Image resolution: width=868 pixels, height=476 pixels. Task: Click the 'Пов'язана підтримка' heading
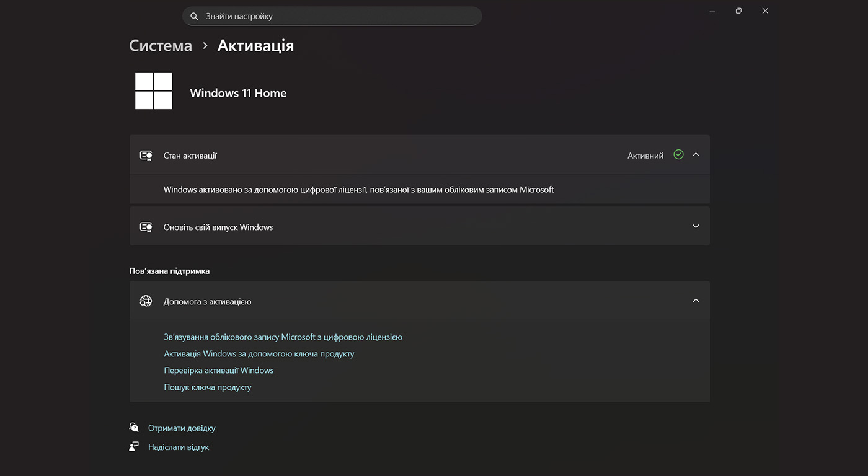[169, 271]
